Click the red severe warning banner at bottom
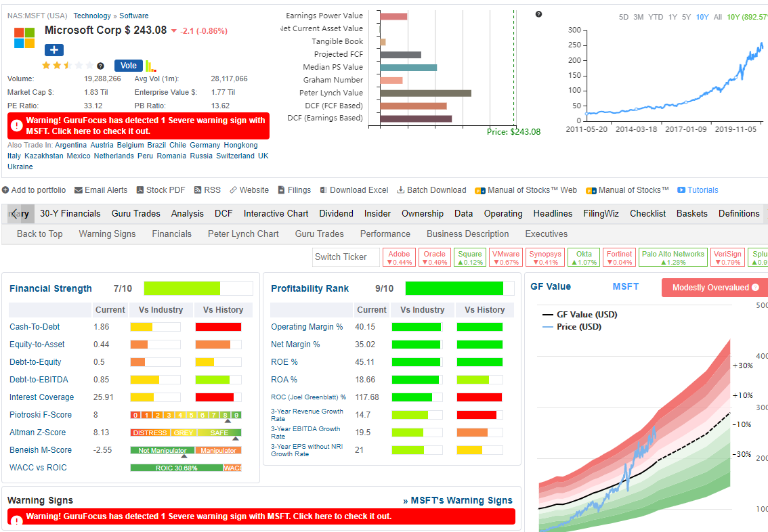Image resolution: width=768 pixels, height=532 pixels. [261, 516]
